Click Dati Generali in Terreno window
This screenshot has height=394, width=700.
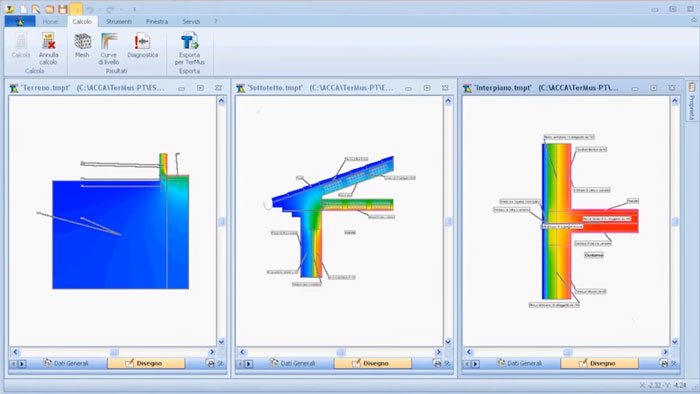tap(66, 363)
